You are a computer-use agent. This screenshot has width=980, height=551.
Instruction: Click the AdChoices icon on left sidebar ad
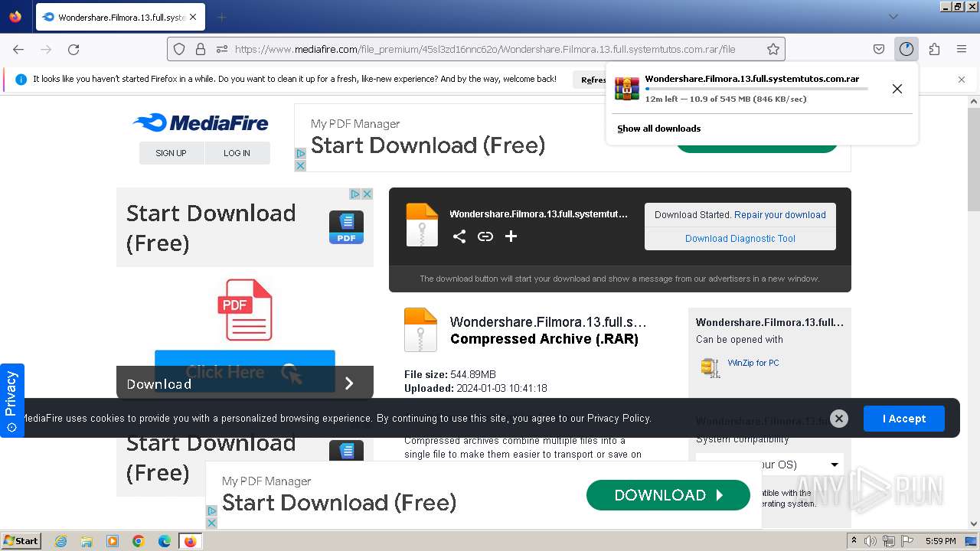[x=355, y=194]
